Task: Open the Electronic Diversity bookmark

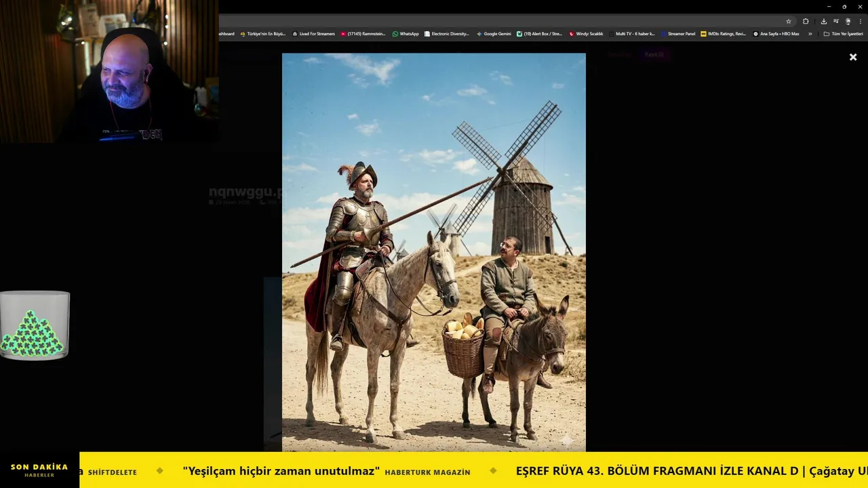Action: 447,34
